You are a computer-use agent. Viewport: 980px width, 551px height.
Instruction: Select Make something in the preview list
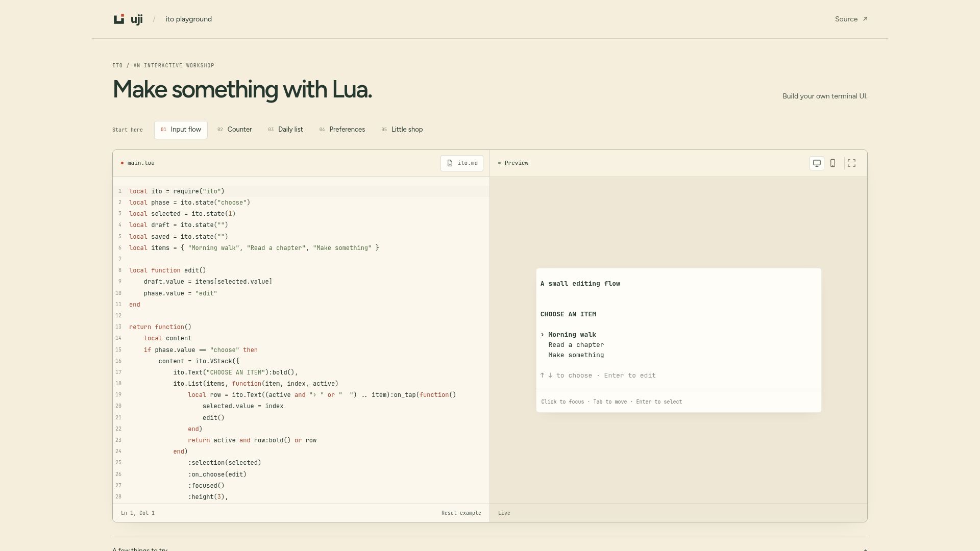(576, 355)
